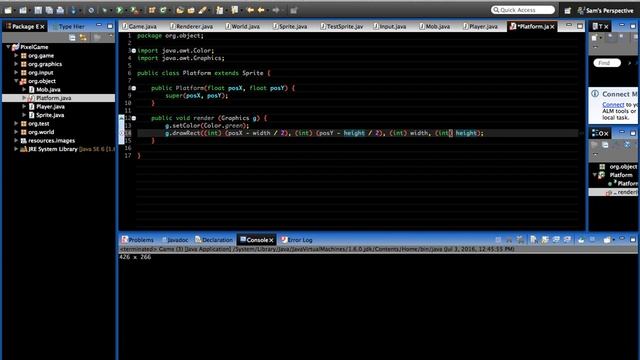Expand the org.world package
The height and width of the screenshot is (360, 640).
tap(16, 132)
